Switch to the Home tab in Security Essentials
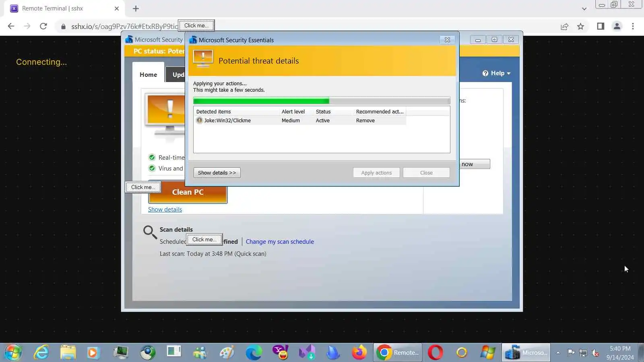The width and height of the screenshot is (644, 362). (148, 74)
